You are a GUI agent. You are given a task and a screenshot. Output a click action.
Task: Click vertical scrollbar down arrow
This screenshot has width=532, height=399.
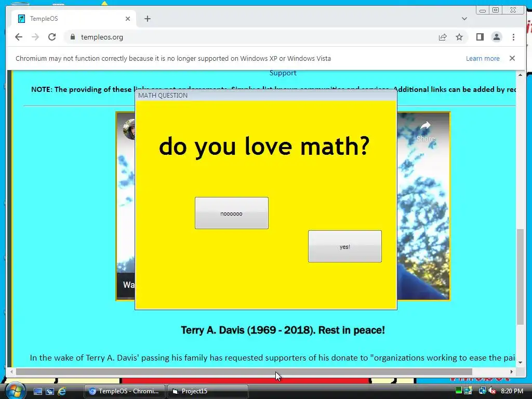pos(520,362)
